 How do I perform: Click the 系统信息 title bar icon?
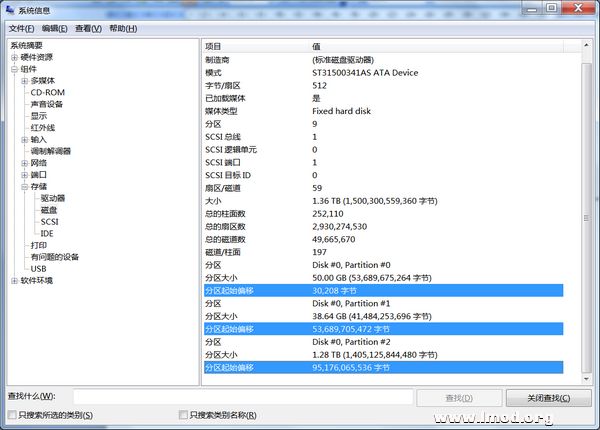(x=10, y=10)
